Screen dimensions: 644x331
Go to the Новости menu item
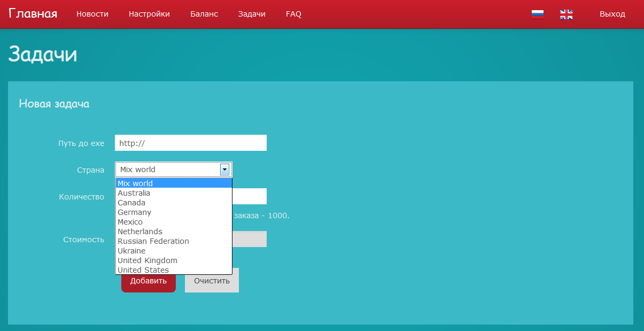coord(92,14)
